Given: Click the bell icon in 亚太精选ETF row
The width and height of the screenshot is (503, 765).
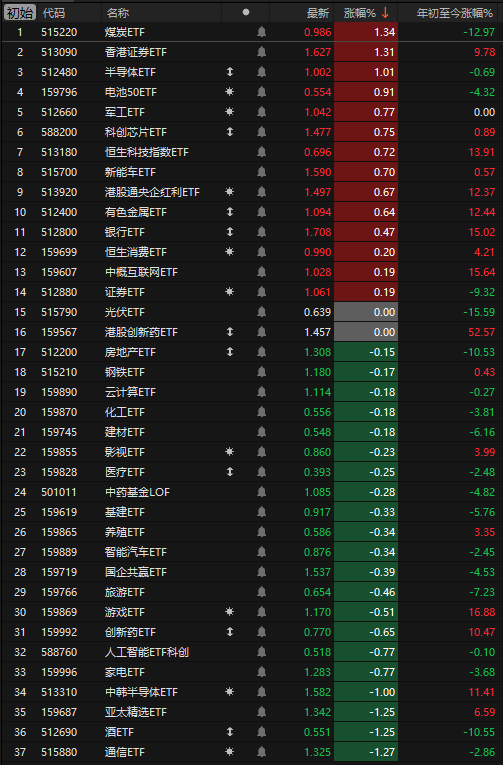Looking at the screenshot, I should (262, 712).
